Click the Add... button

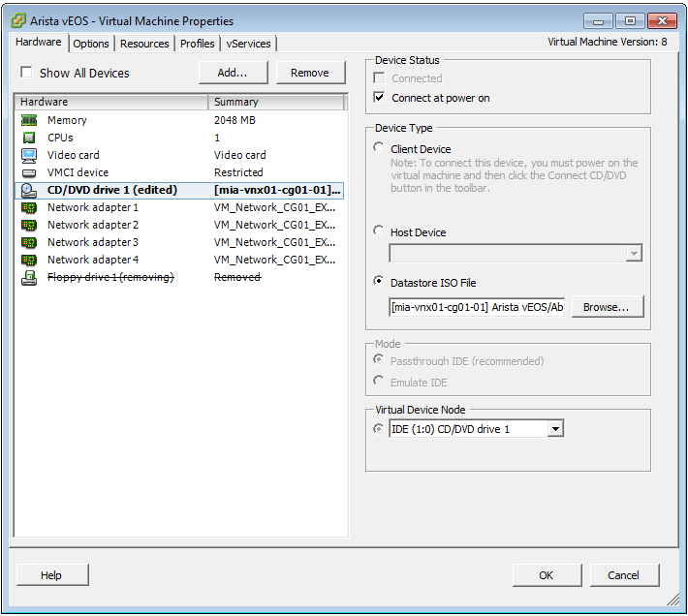click(233, 73)
